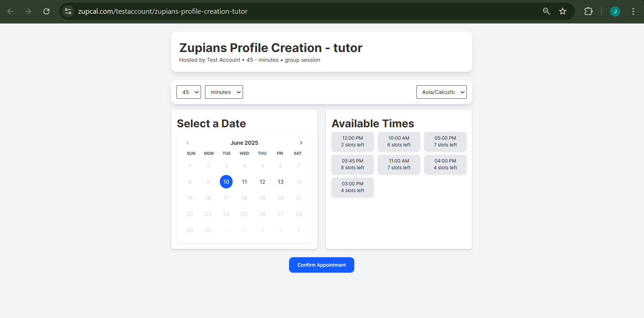Viewport: 644px width, 318px height.
Task: Open site settings icon in address bar
Action: 68,11
